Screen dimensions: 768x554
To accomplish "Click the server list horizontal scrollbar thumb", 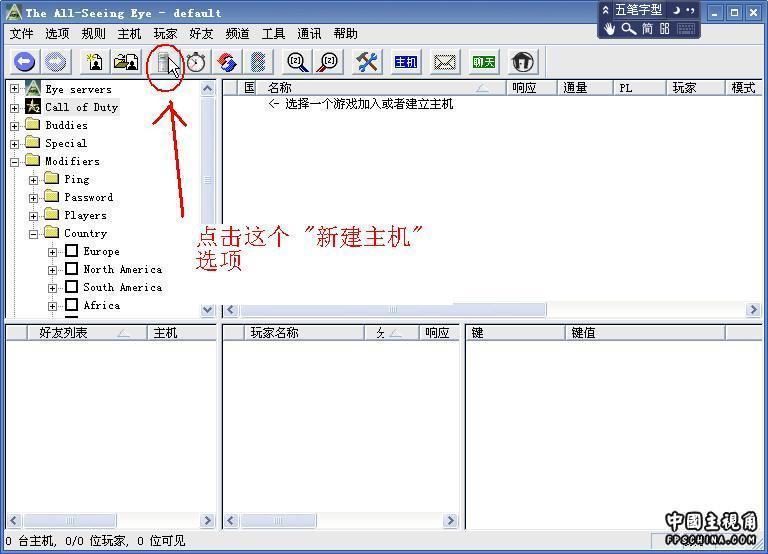I will click(393, 310).
